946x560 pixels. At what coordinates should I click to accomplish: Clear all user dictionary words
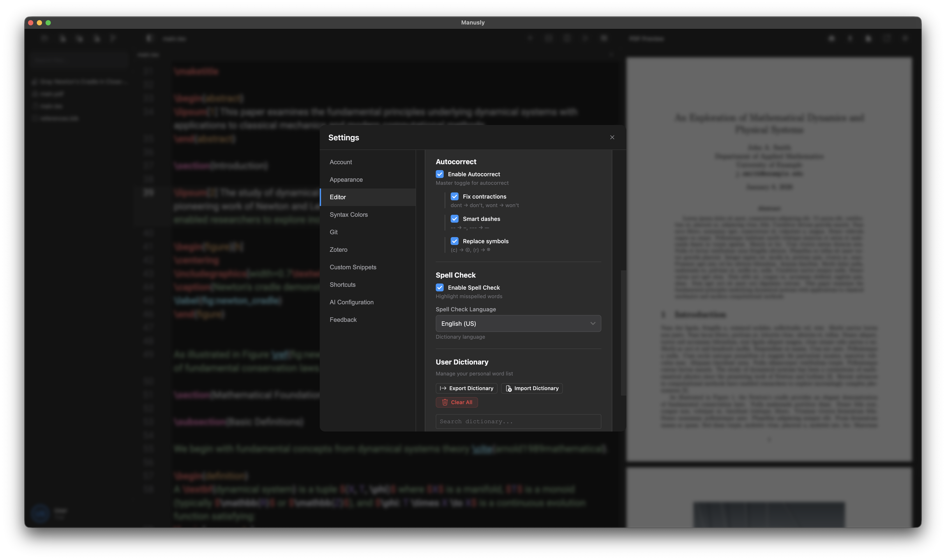click(x=457, y=402)
